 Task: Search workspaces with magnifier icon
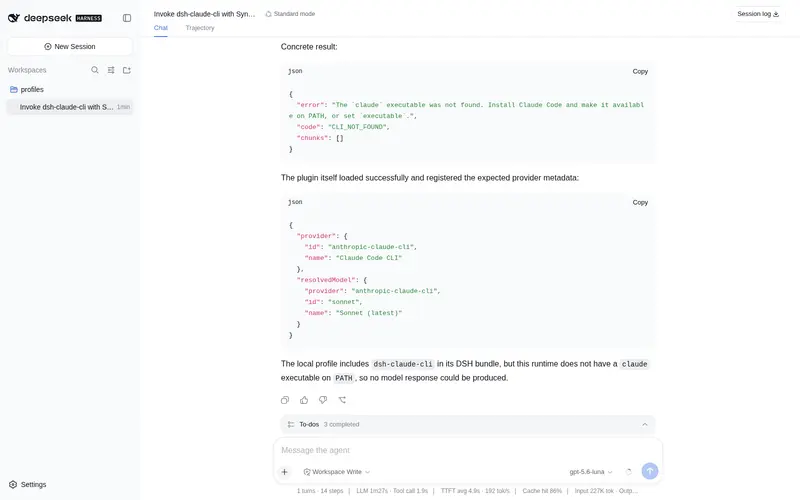tap(95, 70)
